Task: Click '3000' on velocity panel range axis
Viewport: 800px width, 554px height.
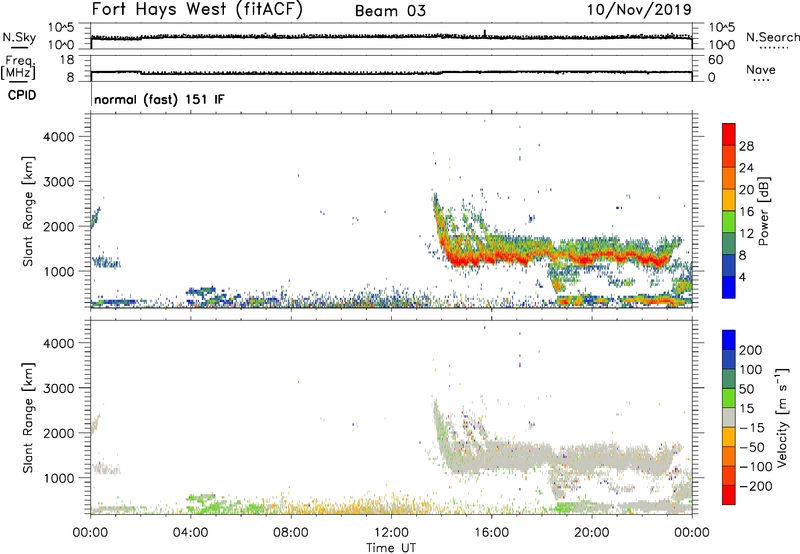Action: [x=59, y=388]
